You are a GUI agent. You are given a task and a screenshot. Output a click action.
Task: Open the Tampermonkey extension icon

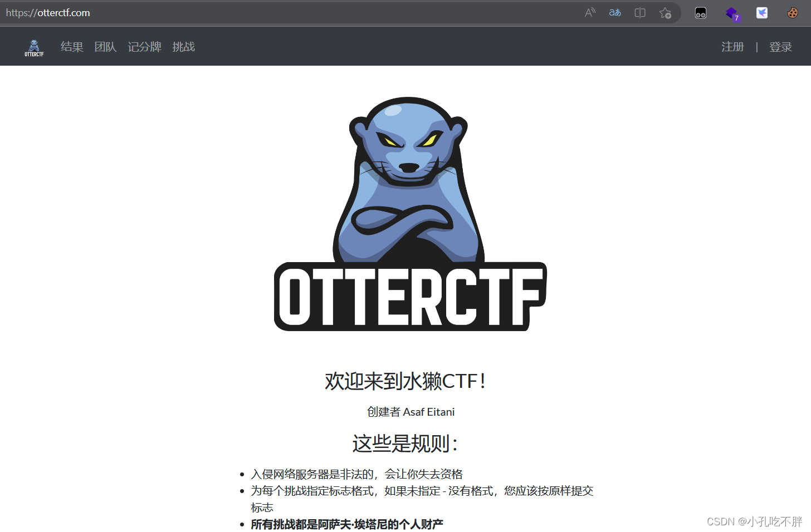tap(701, 13)
